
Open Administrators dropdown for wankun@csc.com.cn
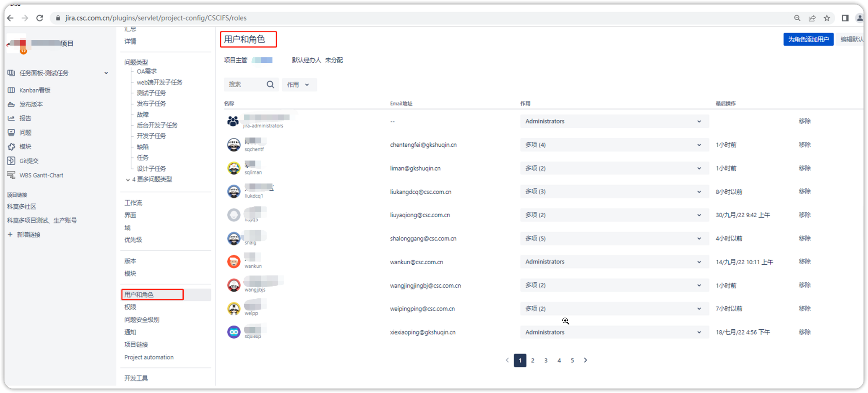(614, 262)
